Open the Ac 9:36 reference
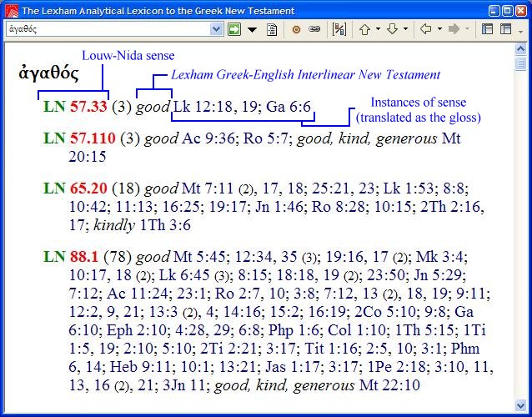This screenshot has width=532, height=417. (x=208, y=138)
